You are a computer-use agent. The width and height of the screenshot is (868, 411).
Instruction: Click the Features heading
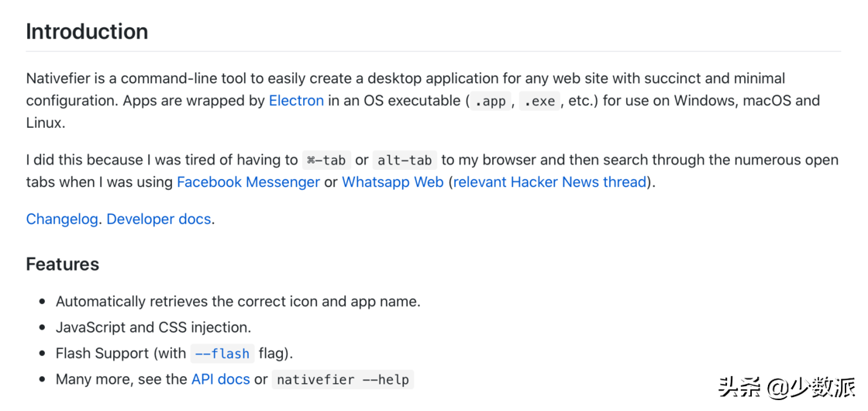pyautogui.click(x=63, y=264)
